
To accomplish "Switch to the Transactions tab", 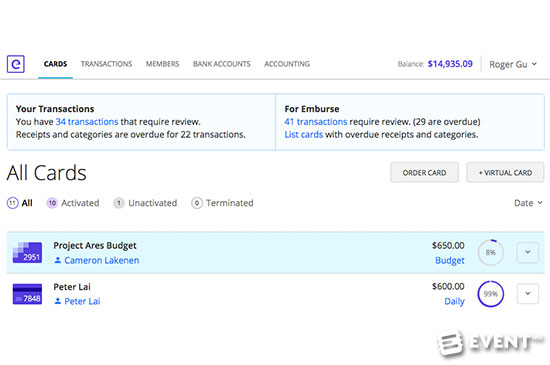I will tap(106, 64).
